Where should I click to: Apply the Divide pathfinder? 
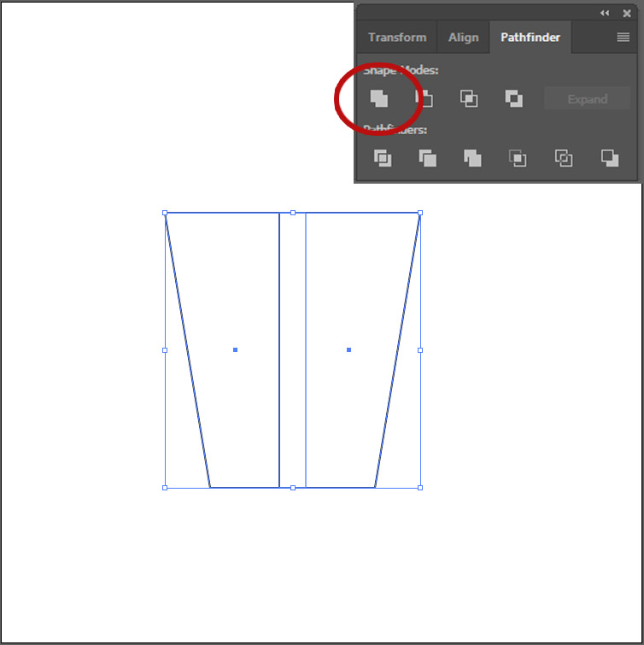(x=383, y=158)
